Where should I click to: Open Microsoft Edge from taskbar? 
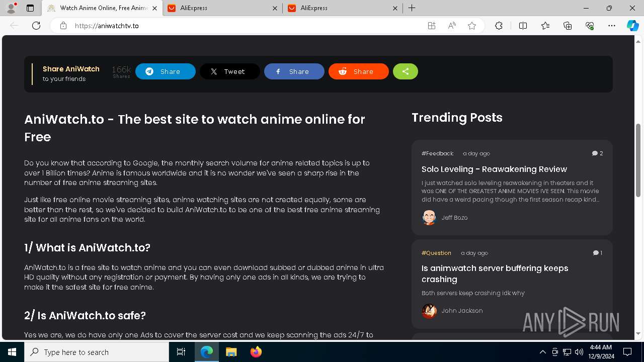(207, 352)
